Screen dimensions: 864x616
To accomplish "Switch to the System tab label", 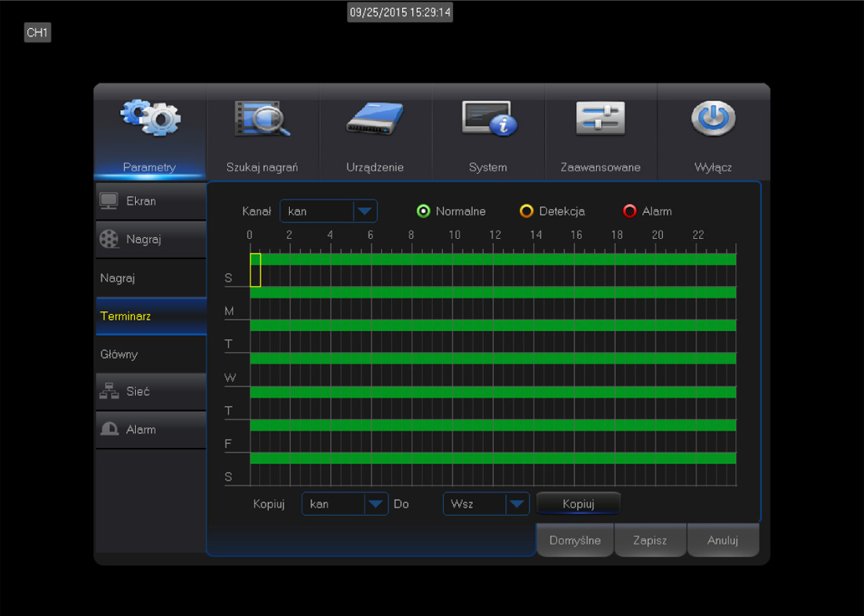I will tap(488, 167).
